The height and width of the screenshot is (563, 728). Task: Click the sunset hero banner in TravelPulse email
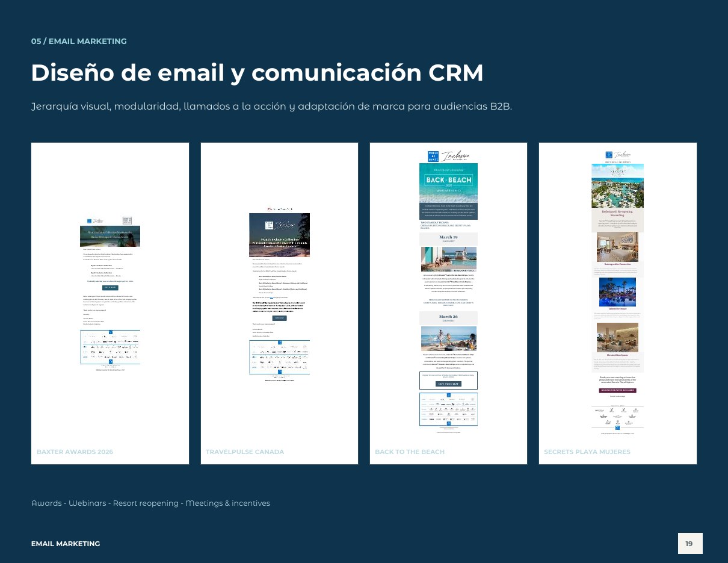(x=280, y=235)
